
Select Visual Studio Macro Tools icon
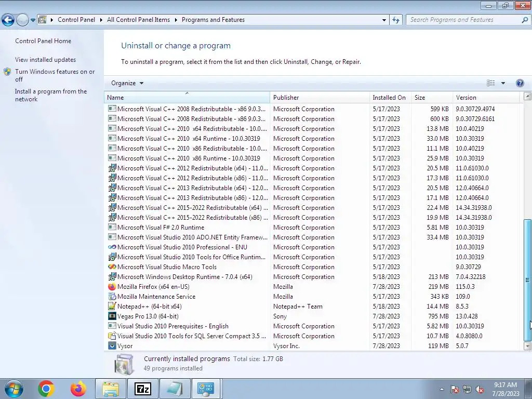coord(112,267)
